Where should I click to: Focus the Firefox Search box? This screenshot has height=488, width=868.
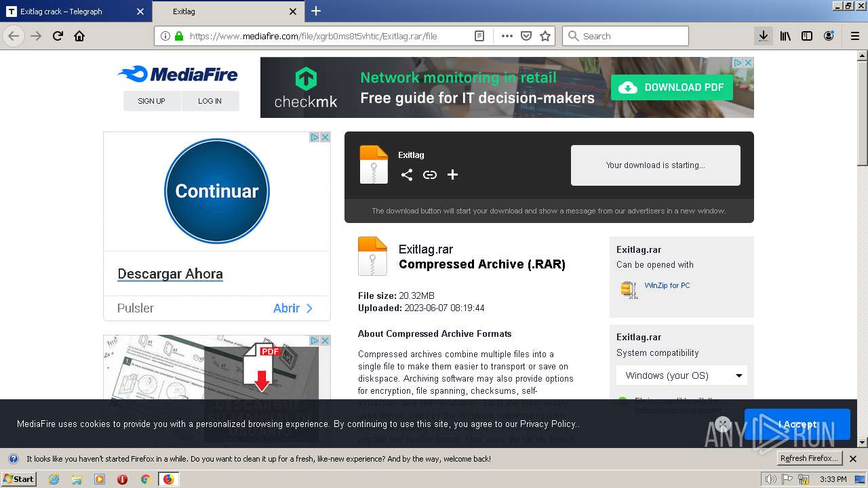[x=625, y=36]
